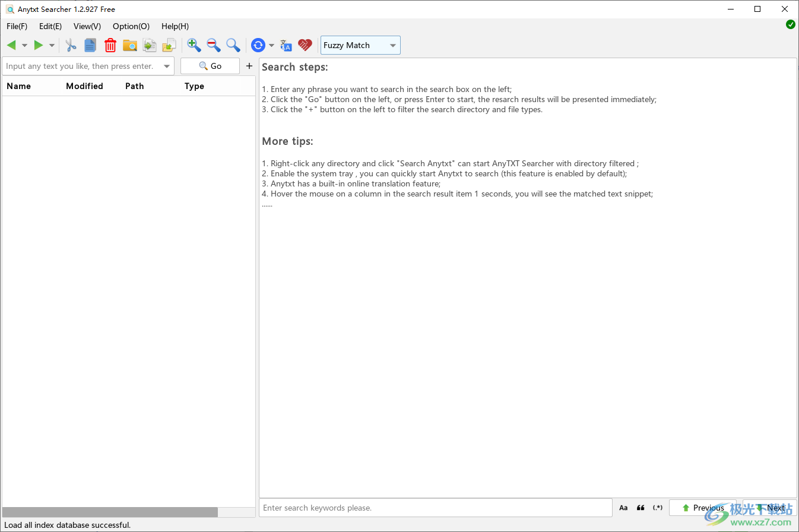Open the Fuzzy Match combo box
Screen dimensions: 799x532
(x=360, y=45)
